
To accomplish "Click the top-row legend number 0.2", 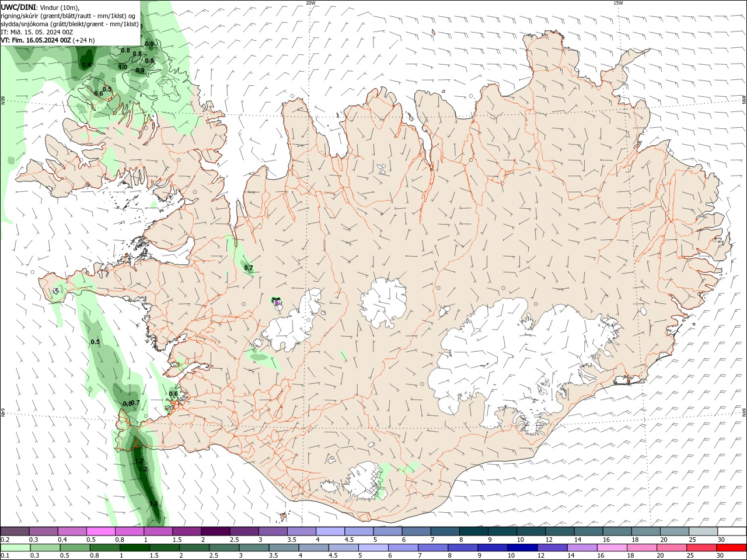I will (5, 540).
